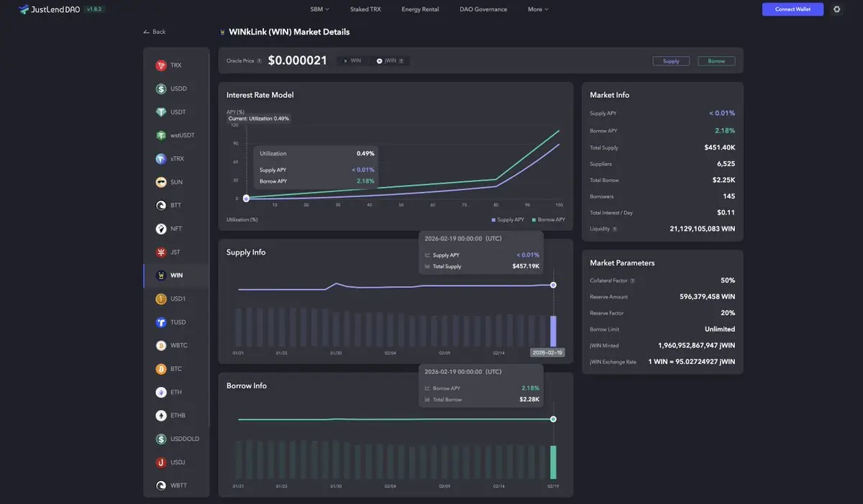Toggle Supply APY legend series
The image size is (863, 504).
pyautogui.click(x=508, y=219)
